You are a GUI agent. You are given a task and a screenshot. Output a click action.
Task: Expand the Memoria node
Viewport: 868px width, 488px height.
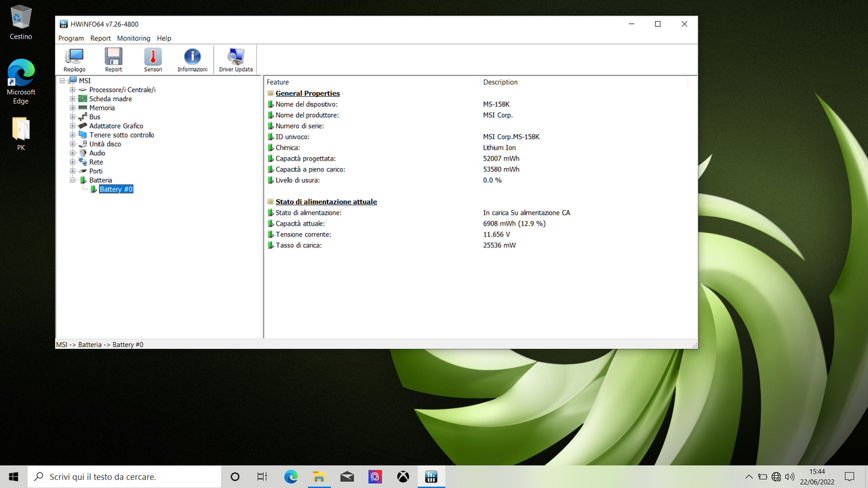[72, 107]
